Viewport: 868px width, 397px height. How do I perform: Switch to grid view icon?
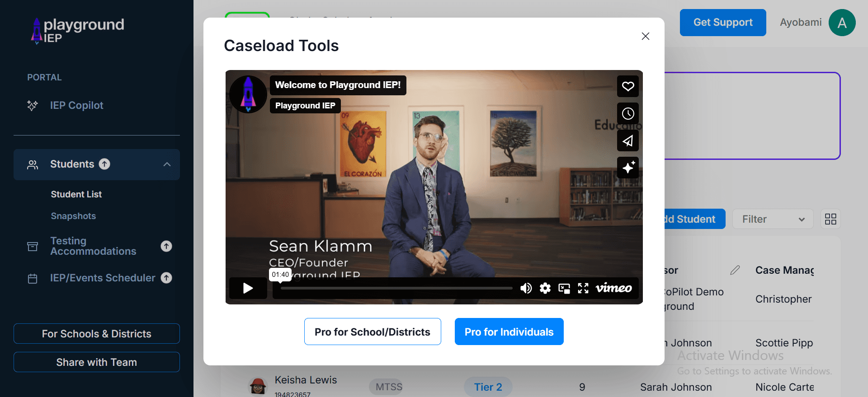[830, 219]
